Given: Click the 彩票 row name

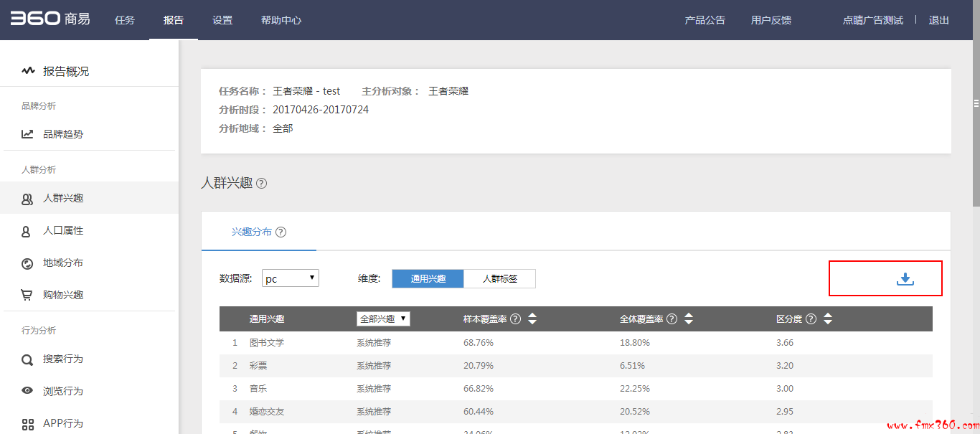Looking at the screenshot, I should 258,366.
